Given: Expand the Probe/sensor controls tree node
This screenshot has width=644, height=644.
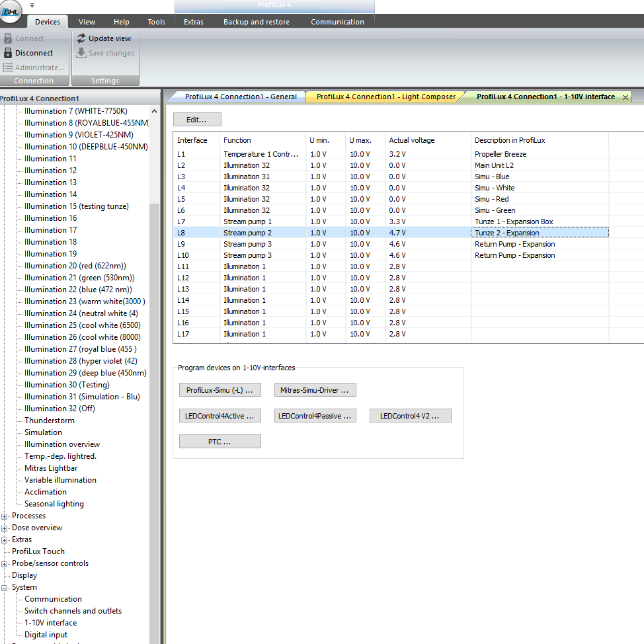Looking at the screenshot, I should click(x=5, y=564).
